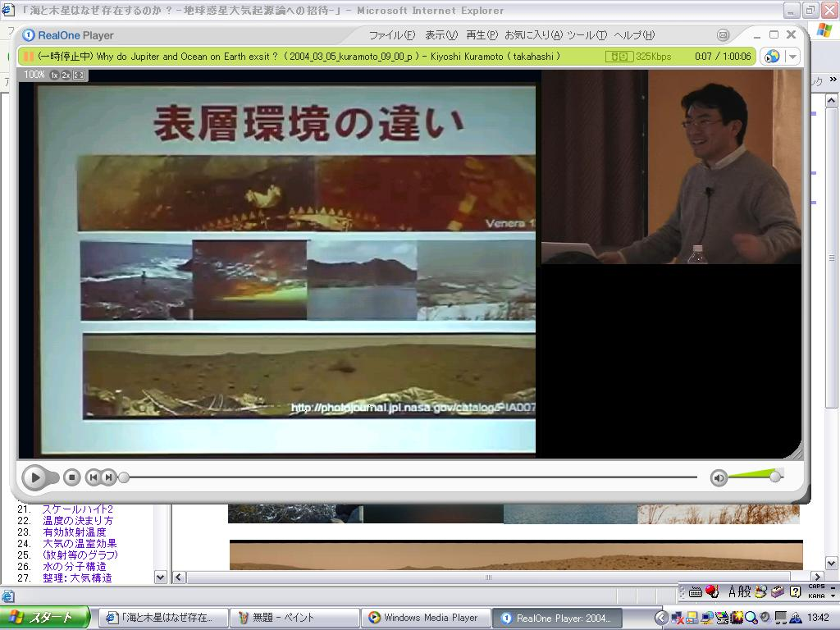Adjust the green volume slider knob
This screenshot has width=840, height=630.
(x=775, y=476)
